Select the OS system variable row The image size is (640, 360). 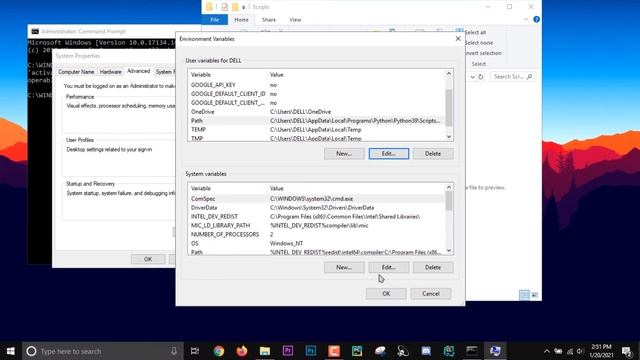[x=316, y=244]
